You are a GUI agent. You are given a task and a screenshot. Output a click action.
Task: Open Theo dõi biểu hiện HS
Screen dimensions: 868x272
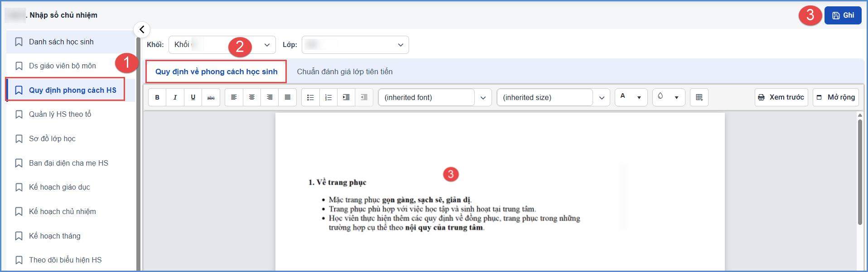[71, 260]
